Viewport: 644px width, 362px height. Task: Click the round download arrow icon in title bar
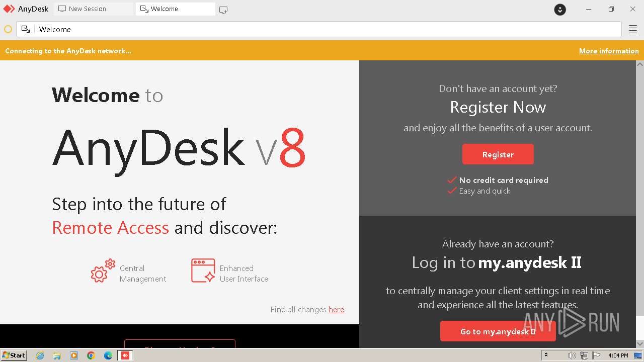[560, 10]
